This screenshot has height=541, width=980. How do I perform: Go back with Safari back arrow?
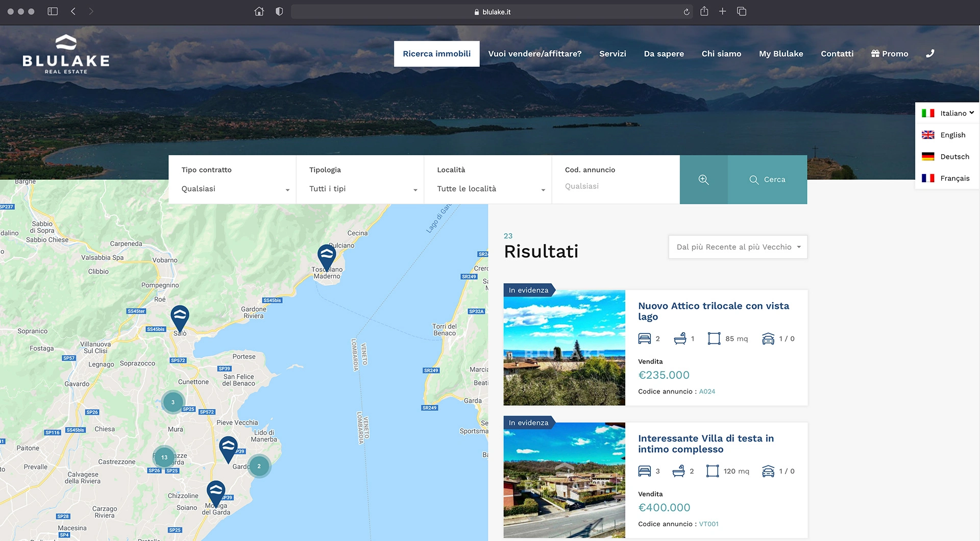(73, 11)
